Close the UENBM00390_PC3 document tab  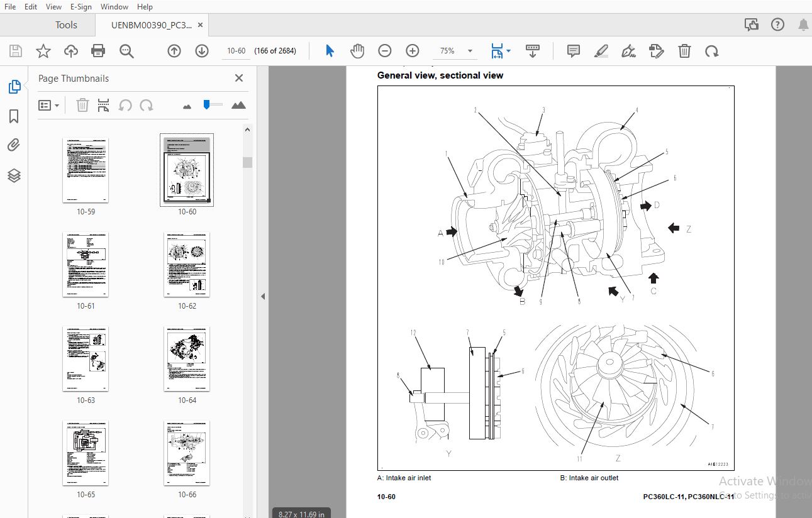coord(200,25)
